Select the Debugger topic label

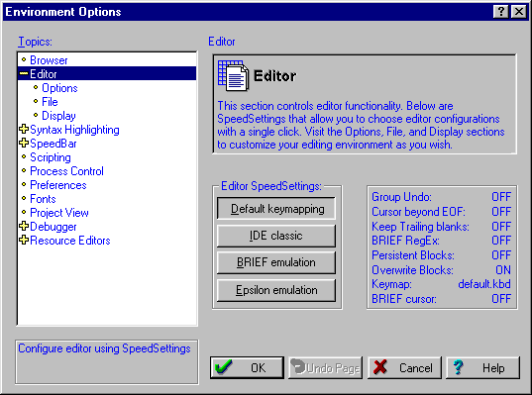pos(53,227)
